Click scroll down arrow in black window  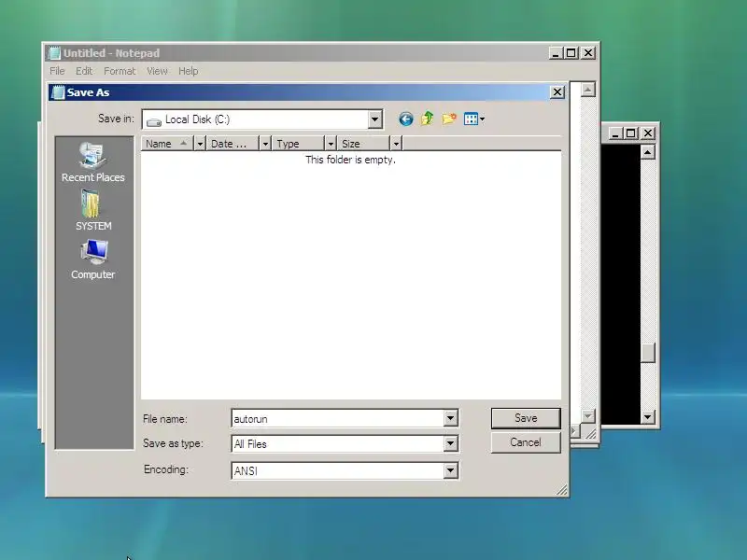click(x=647, y=417)
